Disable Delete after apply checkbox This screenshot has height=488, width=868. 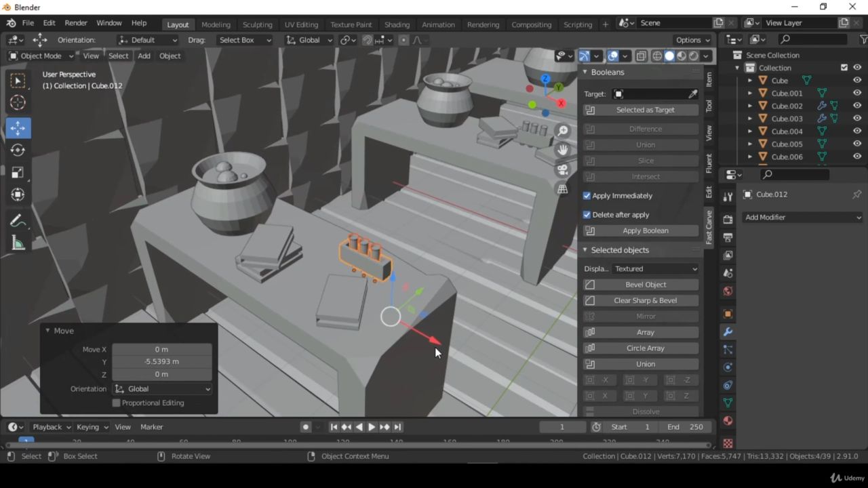(x=587, y=215)
